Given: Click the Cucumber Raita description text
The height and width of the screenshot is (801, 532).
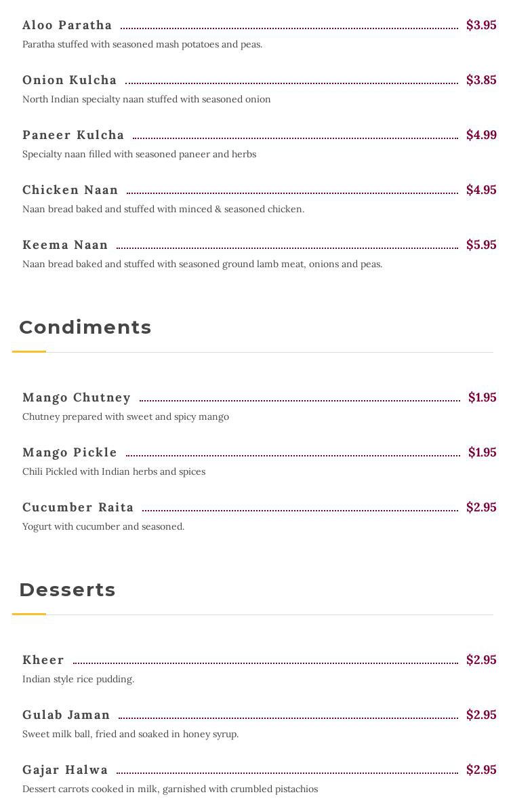Looking at the screenshot, I should point(103,527).
